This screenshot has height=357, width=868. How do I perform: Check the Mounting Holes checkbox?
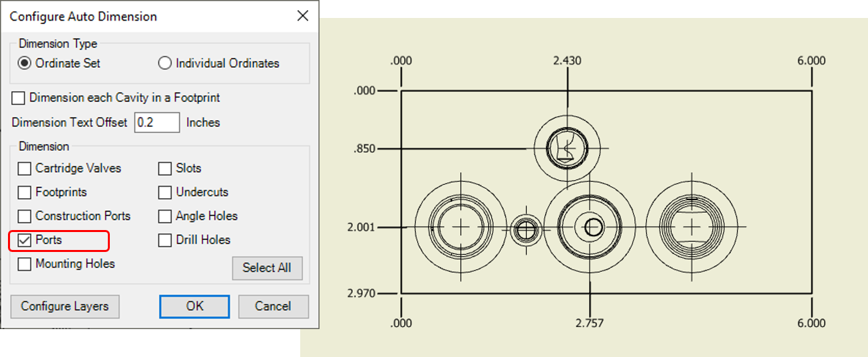pyautogui.click(x=25, y=265)
